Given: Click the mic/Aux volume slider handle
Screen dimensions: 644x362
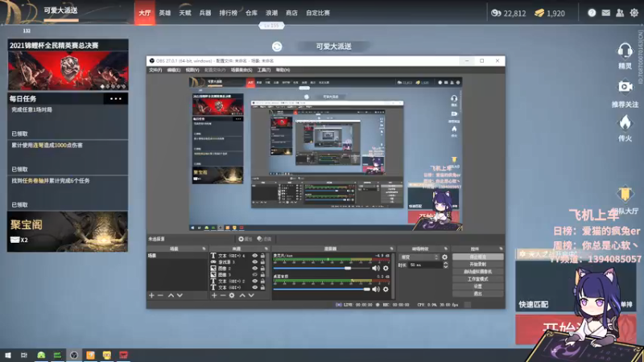Looking at the screenshot, I should coord(348,268).
